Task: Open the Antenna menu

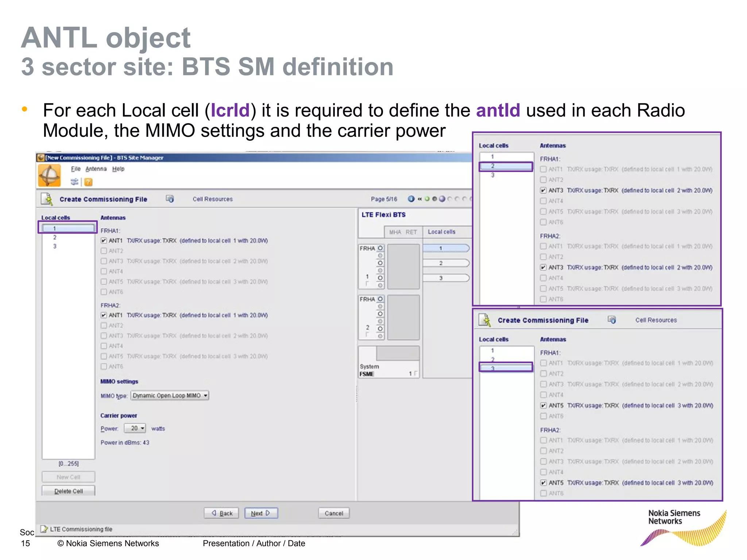Action: point(96,169)
